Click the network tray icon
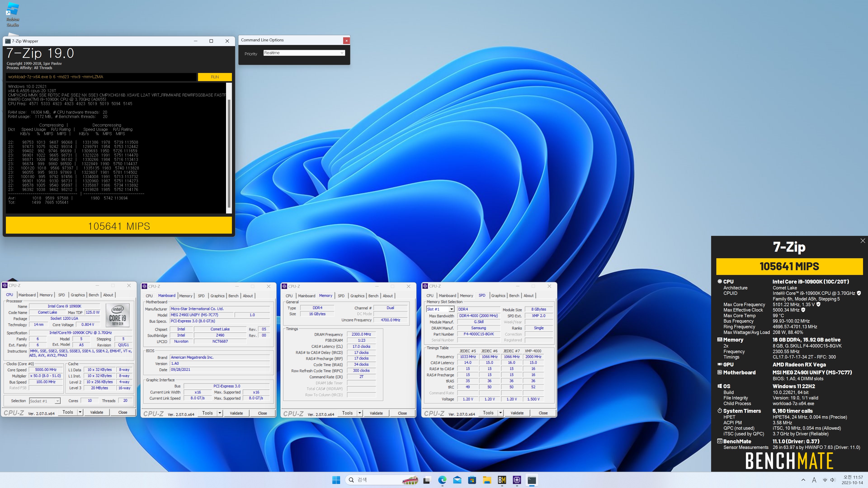This screenshot has height=488, width=868. point(825,480)
